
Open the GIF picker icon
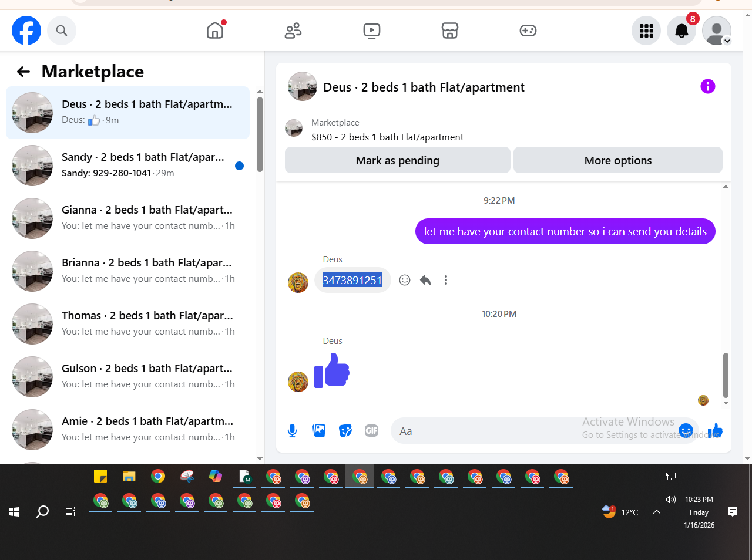371,431
